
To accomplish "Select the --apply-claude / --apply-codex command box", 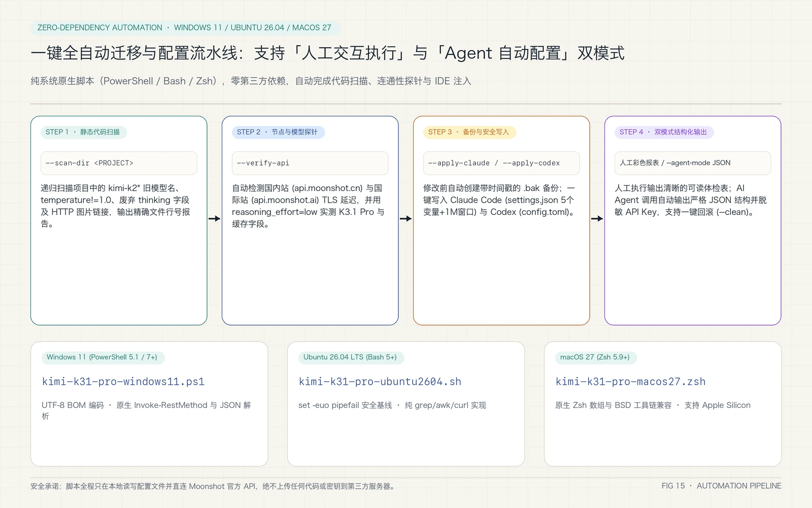I will [x=501, y=163].
